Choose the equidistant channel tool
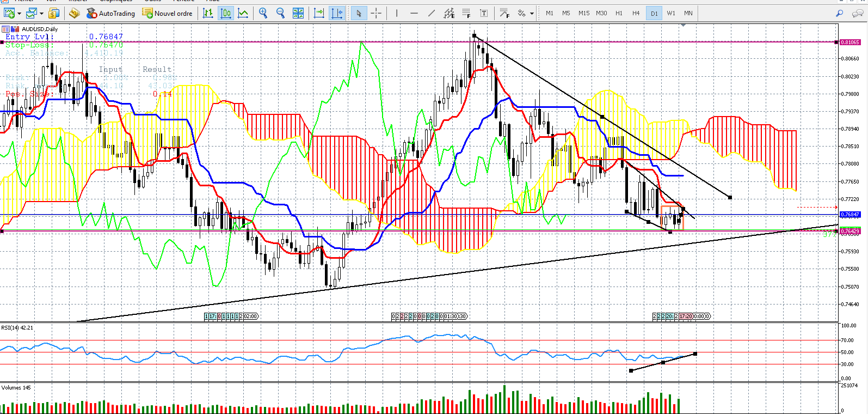This screenshot has width=868, height=414. (x=449, y=13)
